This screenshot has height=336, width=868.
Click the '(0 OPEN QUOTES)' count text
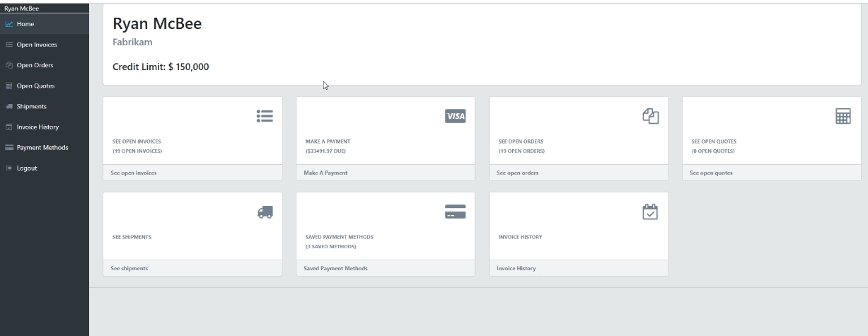(713, 151)
